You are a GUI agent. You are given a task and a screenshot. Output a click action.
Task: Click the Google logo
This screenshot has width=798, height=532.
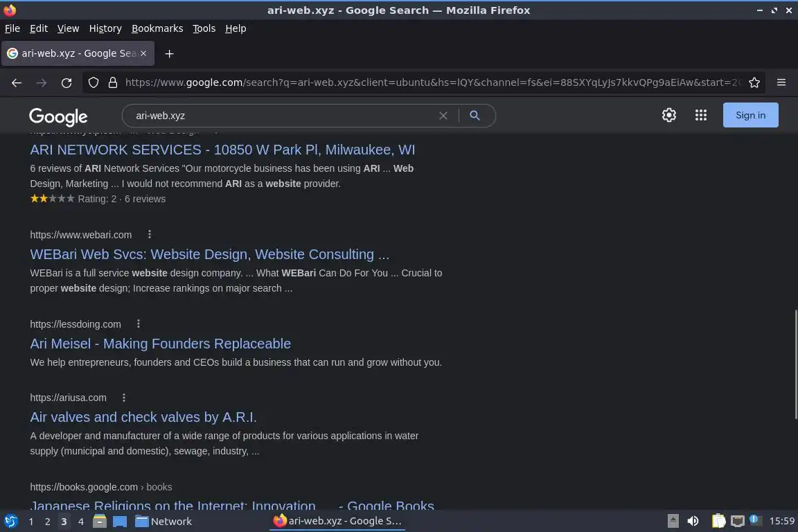pos(58,116)
